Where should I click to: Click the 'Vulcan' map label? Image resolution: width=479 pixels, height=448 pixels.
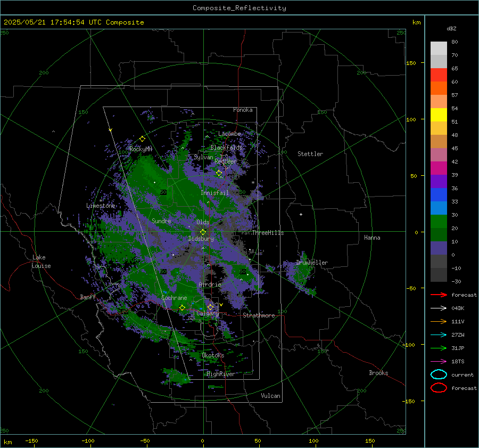(270, 396)
